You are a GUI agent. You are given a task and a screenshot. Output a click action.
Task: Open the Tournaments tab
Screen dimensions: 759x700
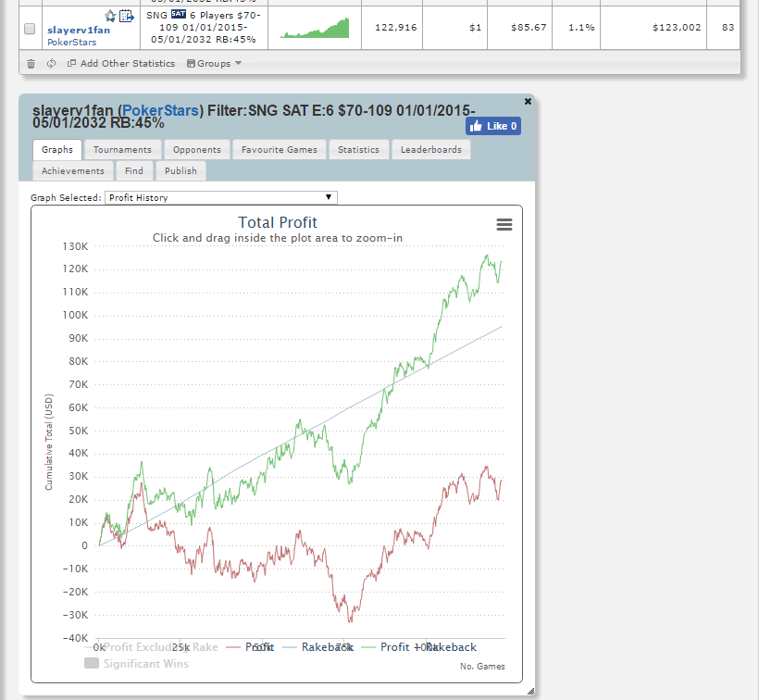122,150
